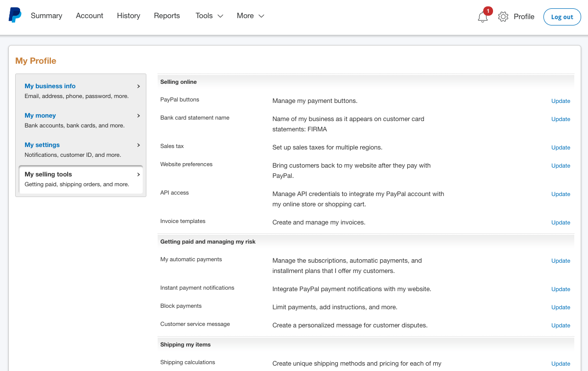Expand the More dropdown menu
588x371 pixels.
(250, 16)
